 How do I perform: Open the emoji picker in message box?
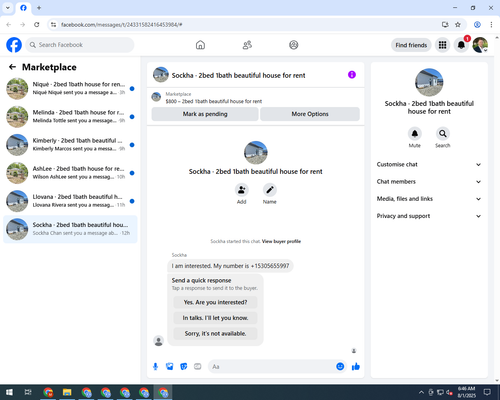coord(340,367)
